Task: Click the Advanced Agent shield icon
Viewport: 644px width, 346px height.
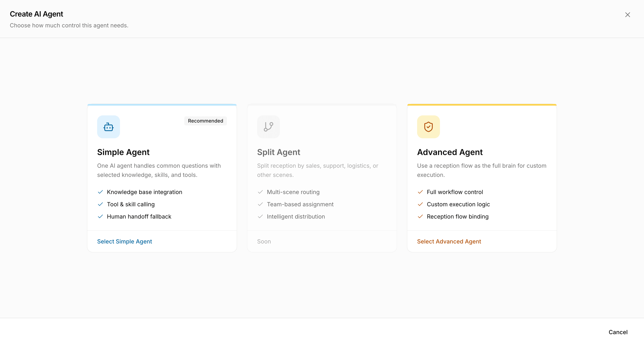Action: [429, 127]
